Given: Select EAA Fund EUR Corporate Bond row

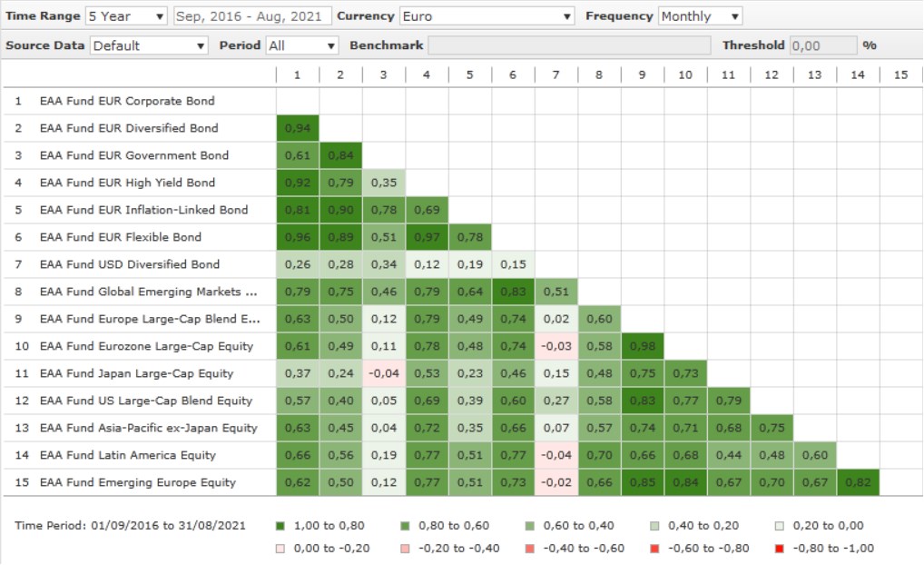Looking at the screenshot, I should pos(127,101).
